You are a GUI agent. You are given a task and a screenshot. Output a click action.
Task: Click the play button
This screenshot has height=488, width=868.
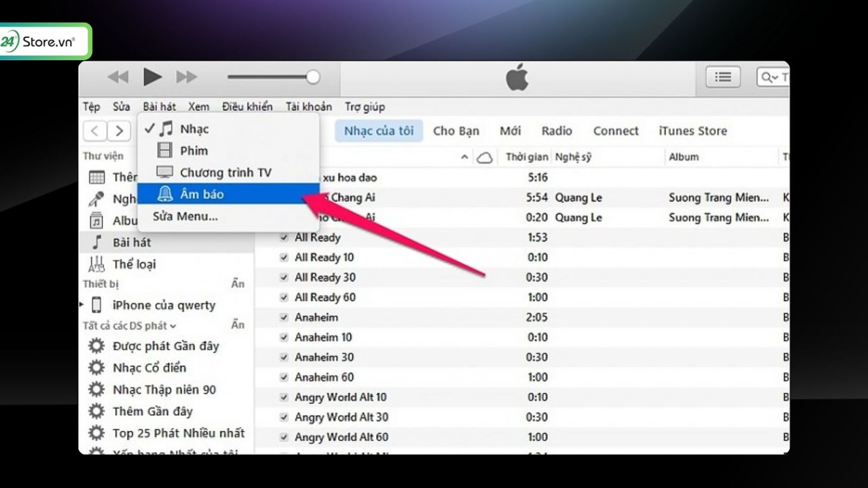pos(152,77)
